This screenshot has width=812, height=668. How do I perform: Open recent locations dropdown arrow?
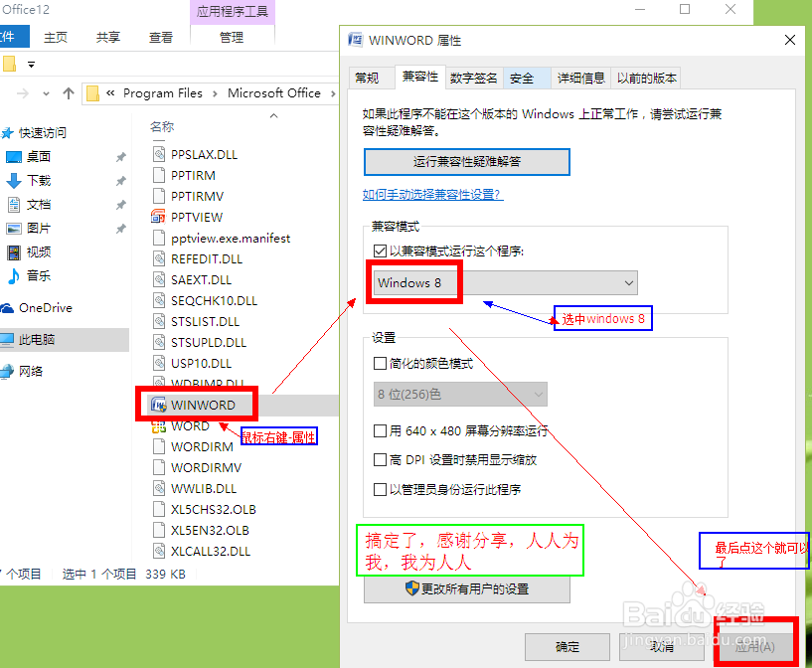coord(46,93)
